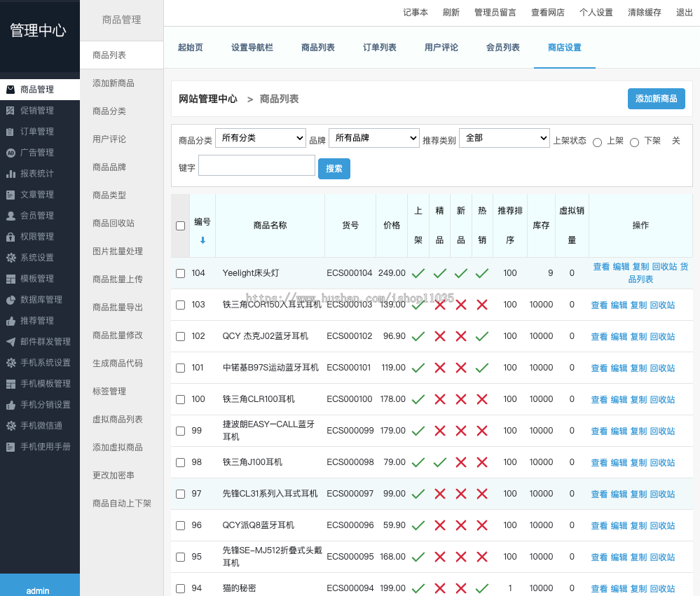Check the box for product 103

coord(180,305)
